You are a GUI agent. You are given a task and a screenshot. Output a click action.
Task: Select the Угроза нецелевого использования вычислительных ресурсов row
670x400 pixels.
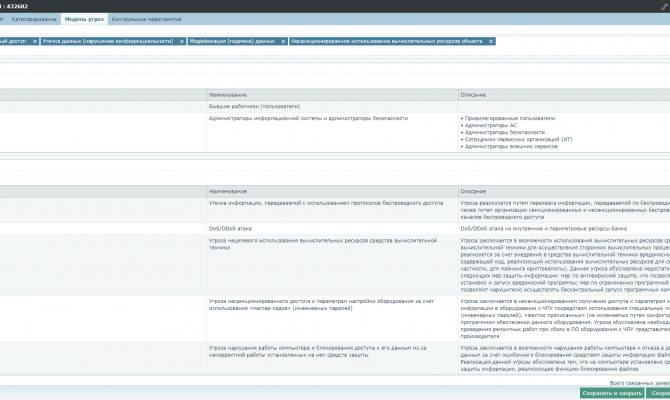pos(335,265)
